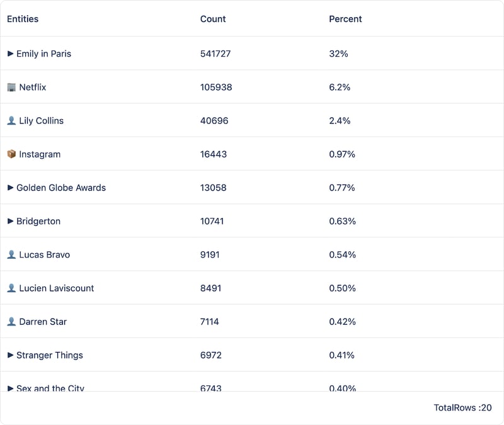Click the play icon beside Sex and the City
504x425 pixels.
pos(11,388)
